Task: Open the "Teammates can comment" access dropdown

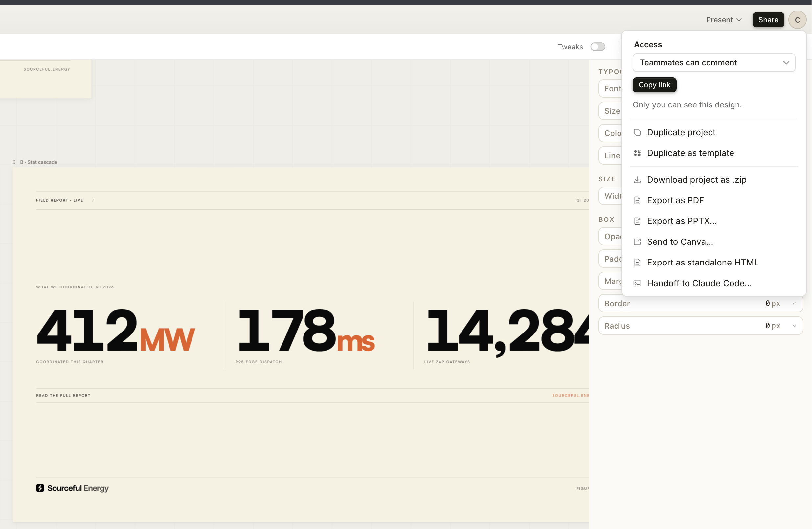Action: pos(714,62)
